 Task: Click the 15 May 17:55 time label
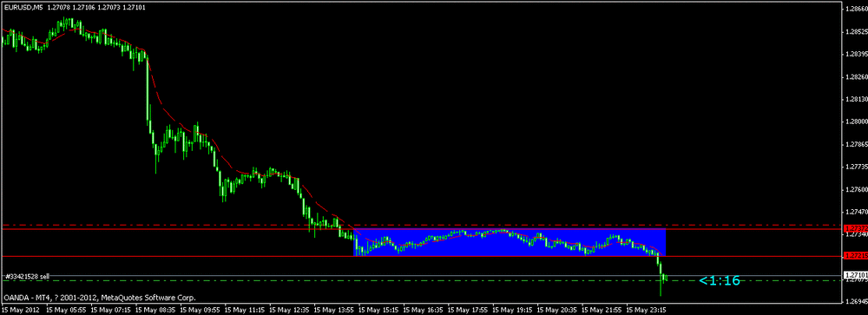pyautogui.click(x=467, y=311)
